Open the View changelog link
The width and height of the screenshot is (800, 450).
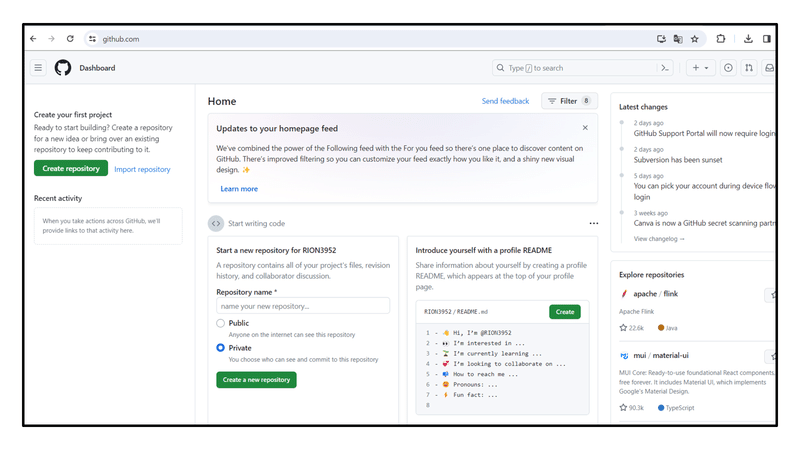[x=659, y=239]
